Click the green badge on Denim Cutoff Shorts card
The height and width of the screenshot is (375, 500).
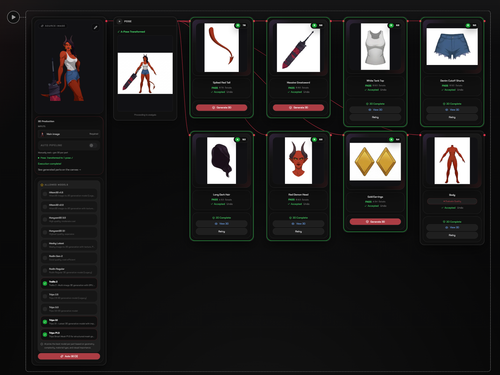(468, 25)
